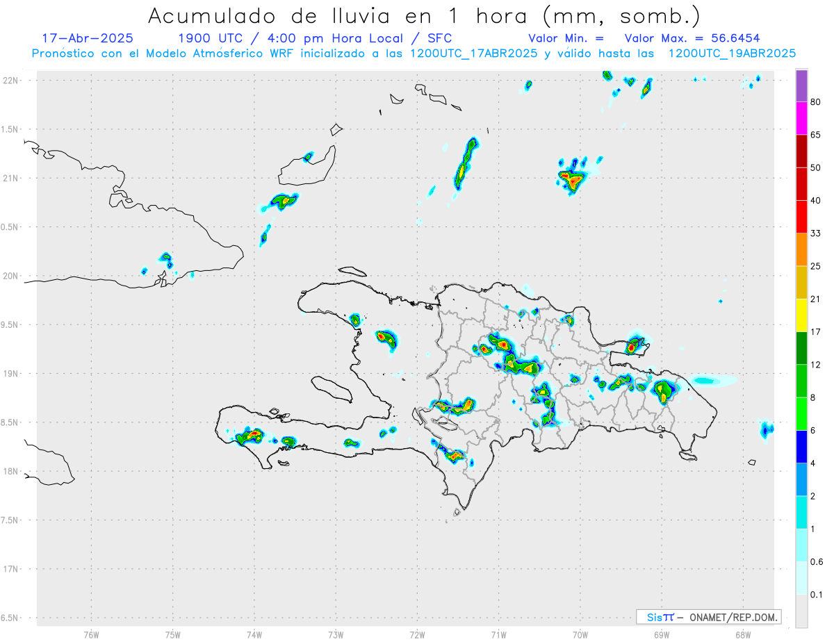Click the legend value "25"

(816, 266)
